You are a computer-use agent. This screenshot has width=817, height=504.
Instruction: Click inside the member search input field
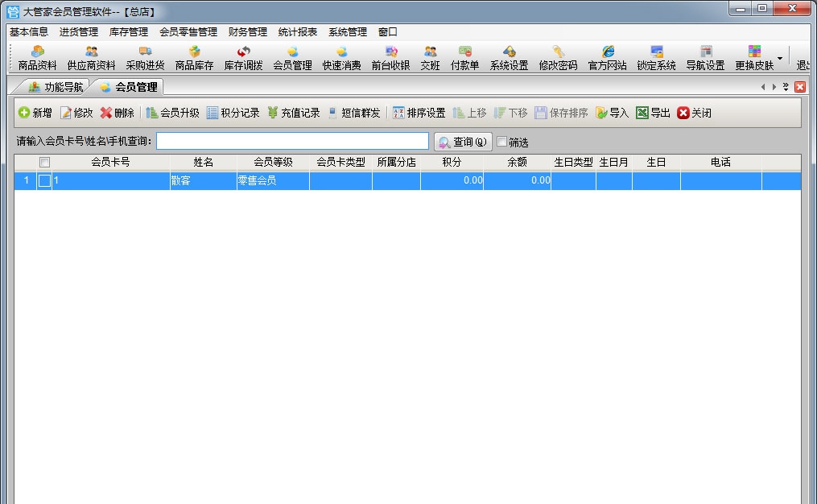292,141
